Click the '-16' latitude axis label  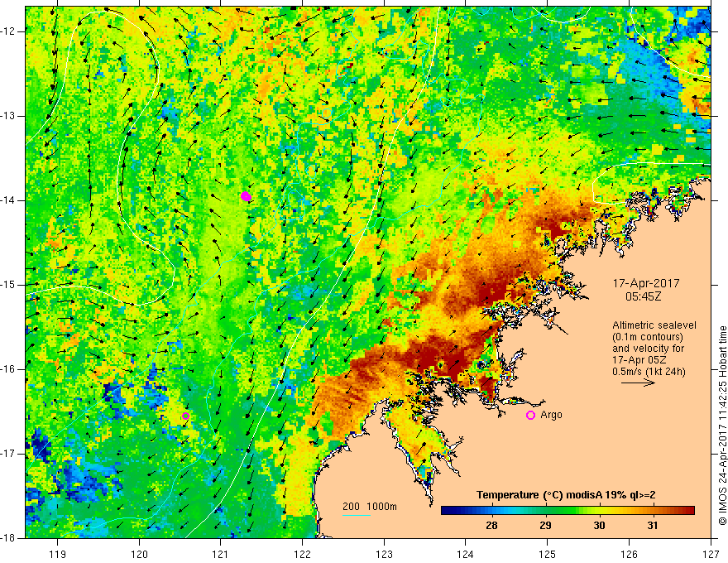(8, 369)
